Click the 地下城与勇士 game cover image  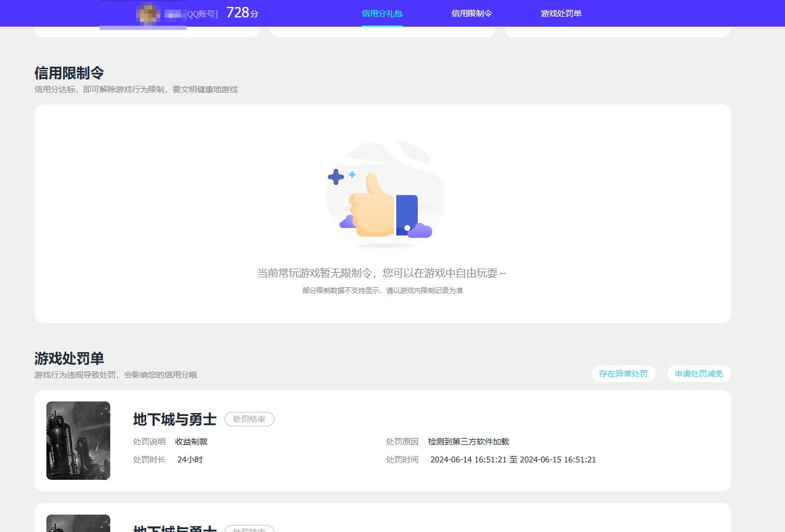pyautogui.click(x=78, y=440)
